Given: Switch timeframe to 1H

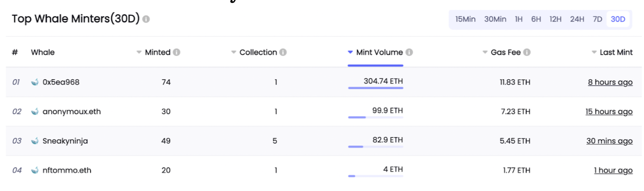Looking at the screenshot, I should click(519, 19).
